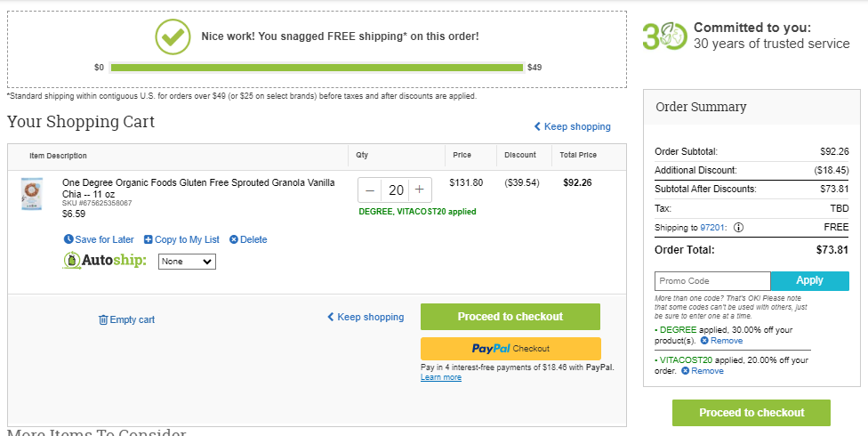Click the Promo Code input field
The height and width of the screenshot is (436, 868).
point(712,281)
